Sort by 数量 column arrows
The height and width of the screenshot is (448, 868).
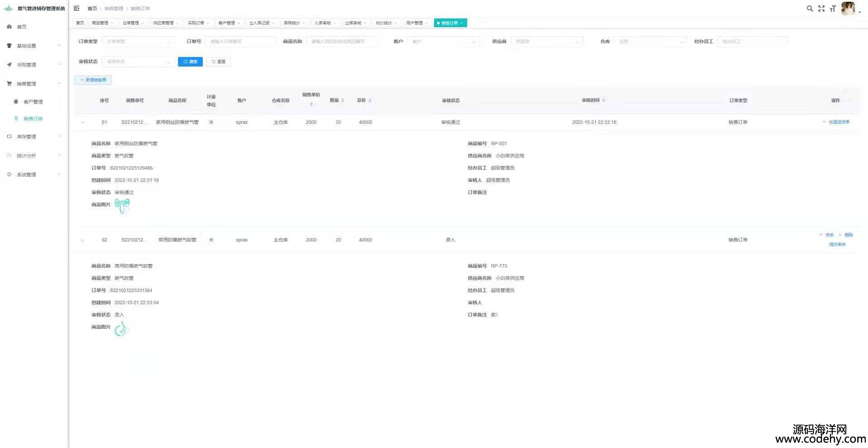(x=343, y=100)
